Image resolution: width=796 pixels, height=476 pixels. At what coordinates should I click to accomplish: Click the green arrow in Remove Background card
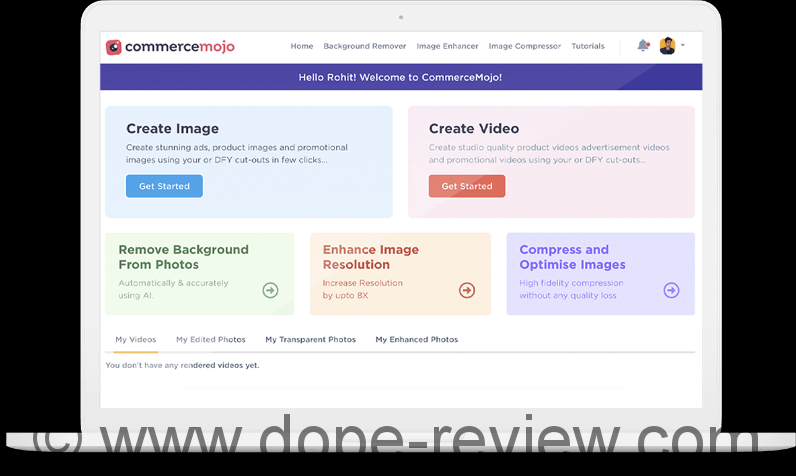(x=270, y=290)
